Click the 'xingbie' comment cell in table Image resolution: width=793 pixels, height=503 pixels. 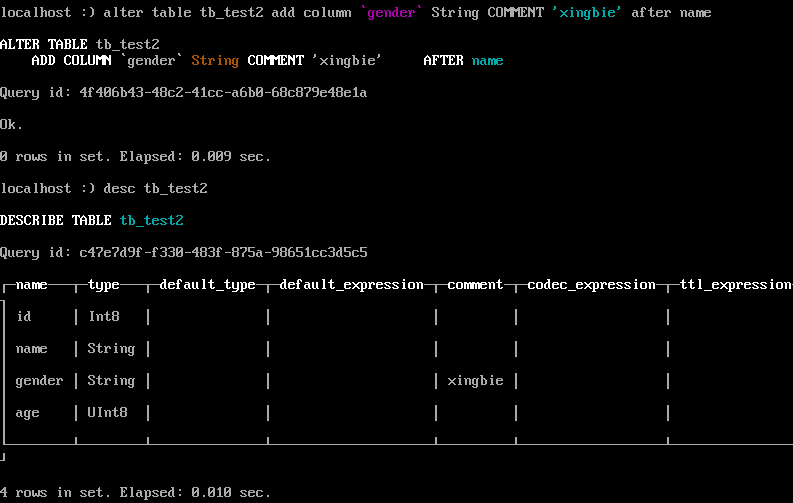pyautogui.click(x=475, y=381)
